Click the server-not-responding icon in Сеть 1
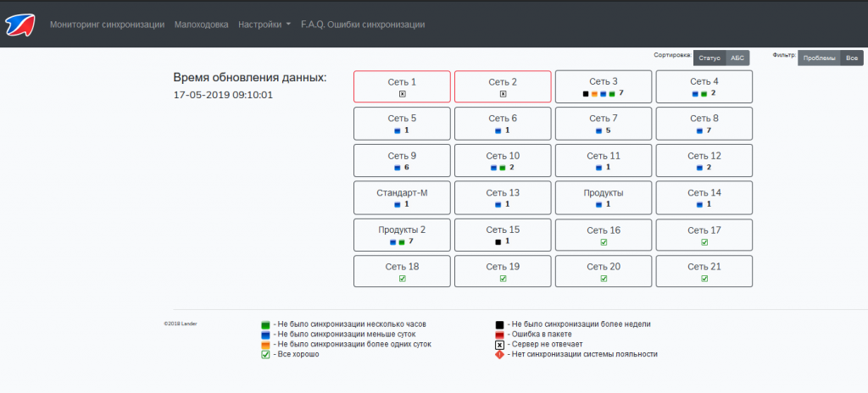Image resolution: width=868 pixels, height=393 pixels. tap(402, 93)
